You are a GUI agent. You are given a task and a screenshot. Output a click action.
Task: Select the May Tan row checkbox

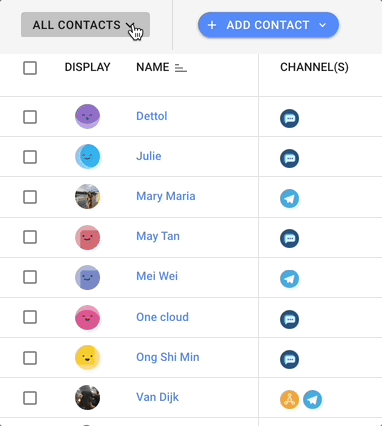[30, 237]
